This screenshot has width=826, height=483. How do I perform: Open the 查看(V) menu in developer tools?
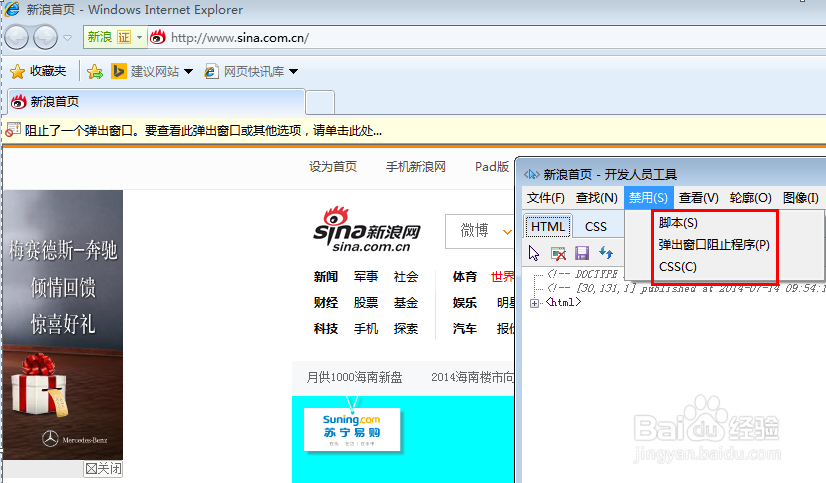coord(699,198)
